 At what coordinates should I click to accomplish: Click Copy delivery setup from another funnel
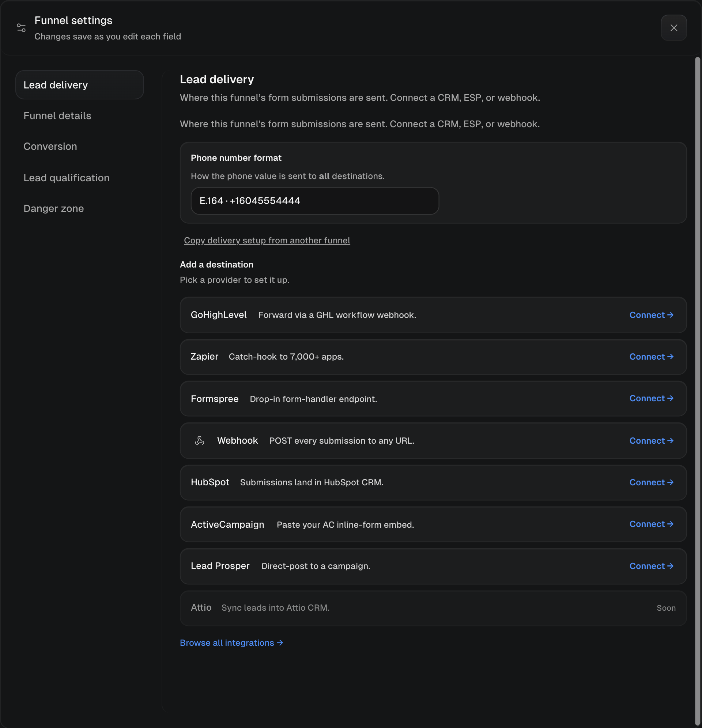267,240
